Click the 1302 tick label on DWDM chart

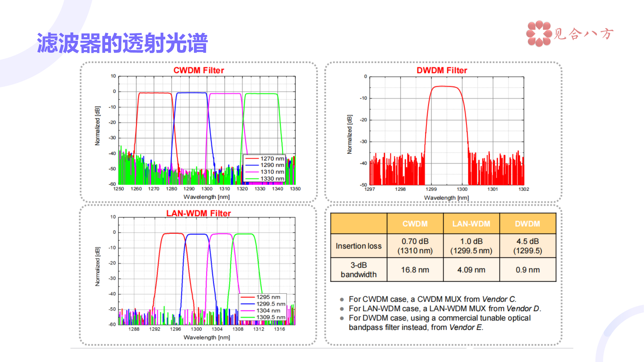click(524, 189)
